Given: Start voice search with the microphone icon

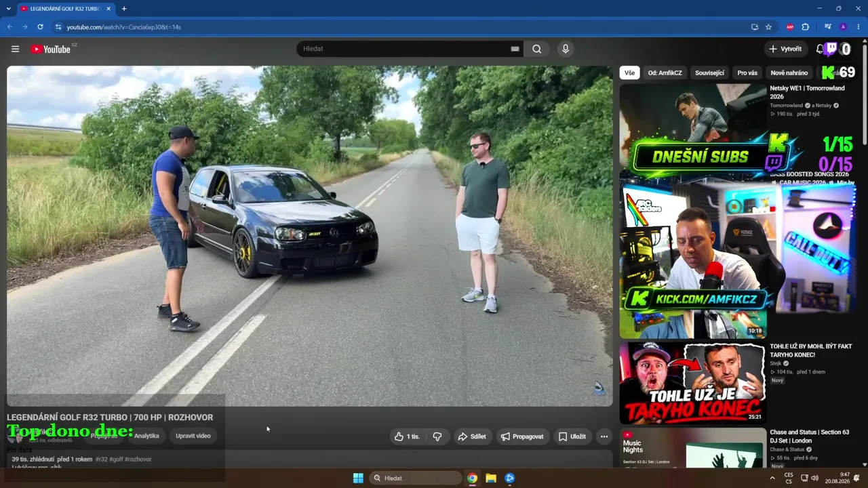Looking at the screenshot, I should (x=565, y=49).
